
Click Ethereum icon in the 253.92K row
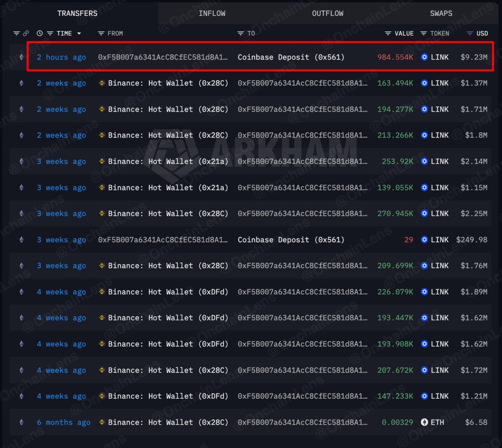(x=21, y=161)
